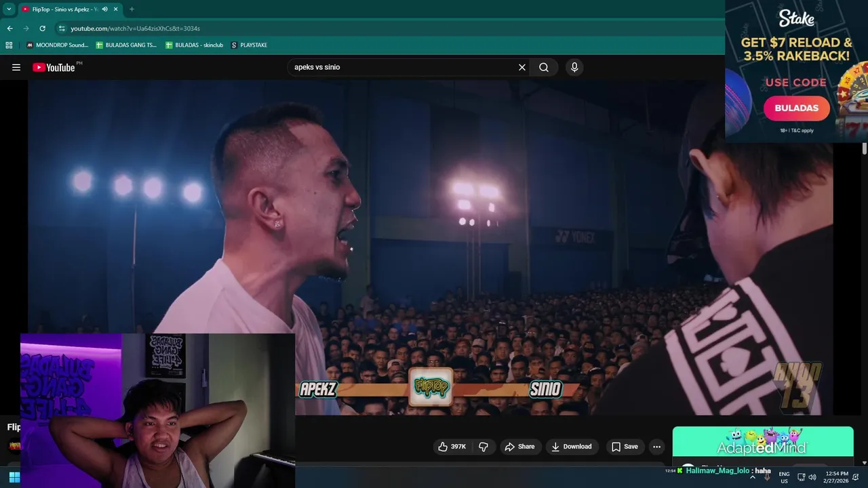This screenshot has height=488, width=868.
Task: Click the microphone in-use tray icon
Action: 767,476
